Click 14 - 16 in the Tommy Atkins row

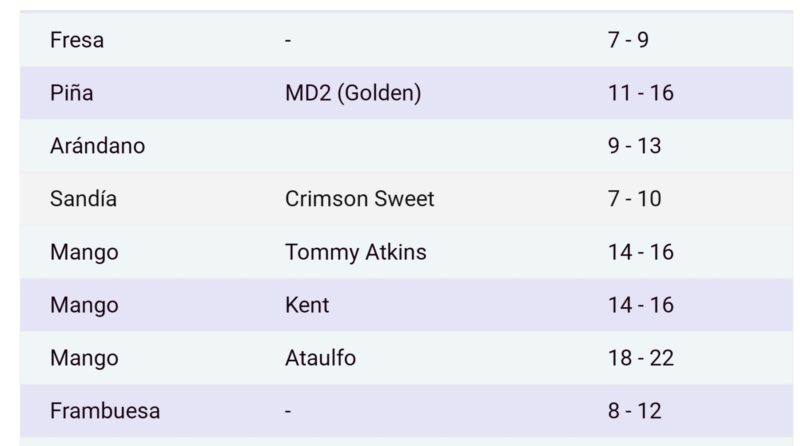pos(640,252)
